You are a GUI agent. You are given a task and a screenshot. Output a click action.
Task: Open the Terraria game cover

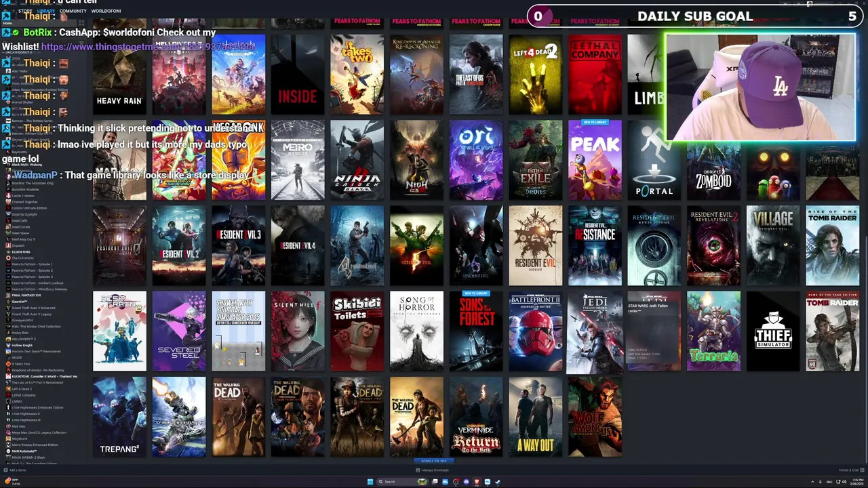713,331
